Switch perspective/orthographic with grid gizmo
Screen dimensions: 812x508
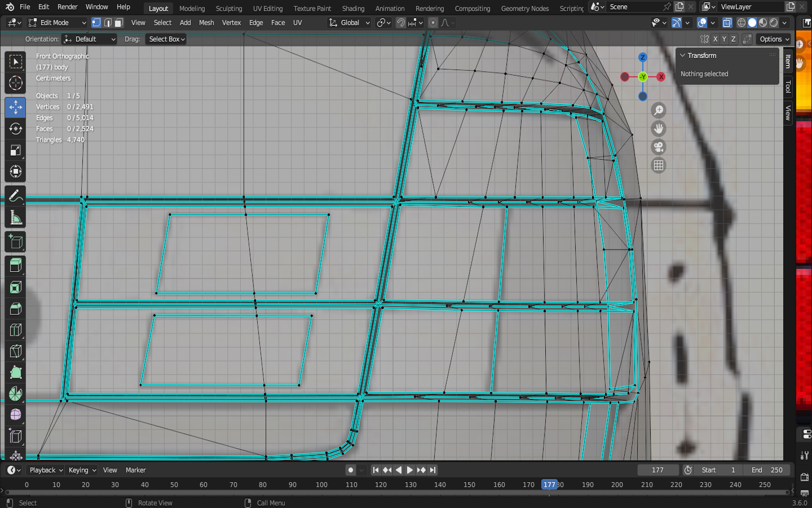tap(658, 165)
